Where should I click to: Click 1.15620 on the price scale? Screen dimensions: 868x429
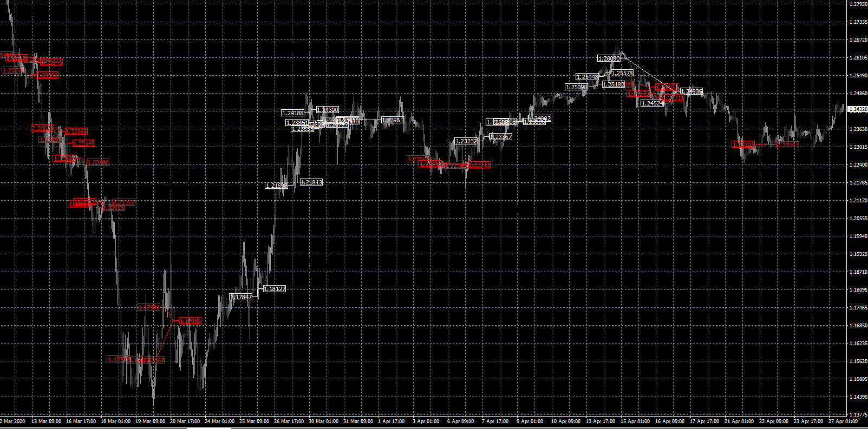[858, 361]
